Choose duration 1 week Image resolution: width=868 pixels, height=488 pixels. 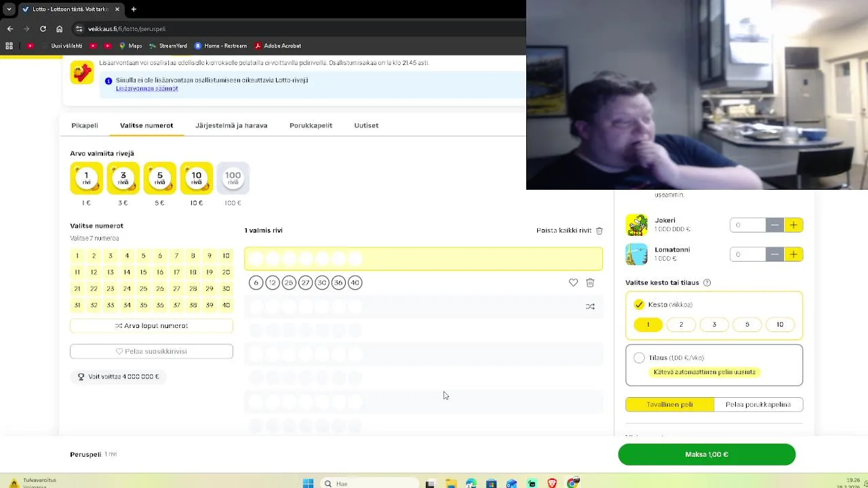pyautogui.click(x=648, y=325)
